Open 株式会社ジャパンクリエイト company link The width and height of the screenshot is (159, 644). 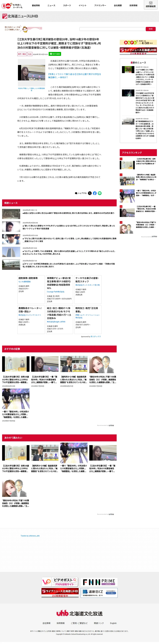(x=30, y=315)
